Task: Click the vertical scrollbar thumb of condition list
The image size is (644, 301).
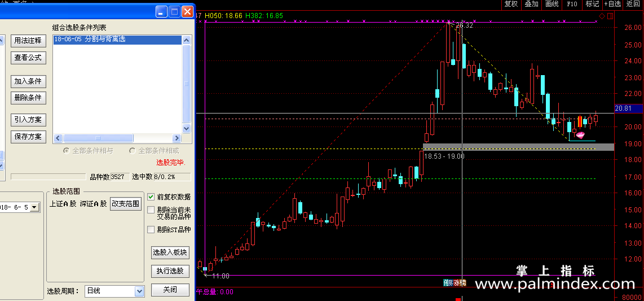Action: tap(187, 84)
